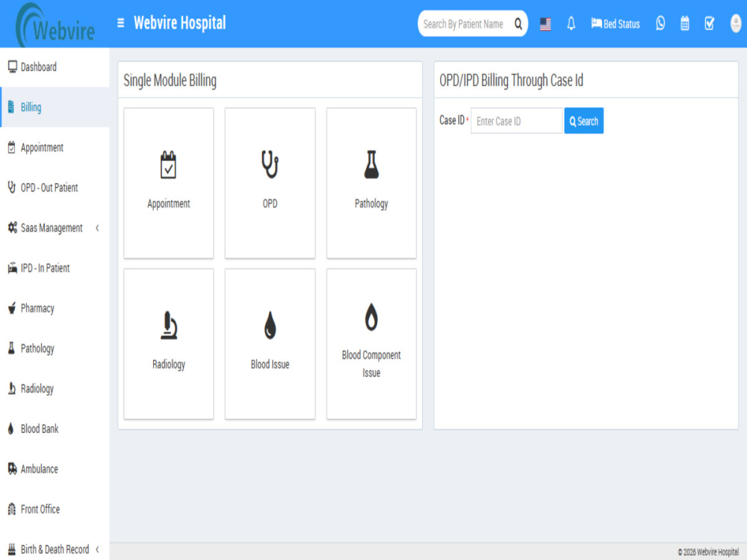Image resolution: width=747 pixels, height=560 pixels.
Task: Click the blue Search button for Case ID
Action: tap(584, 121)
